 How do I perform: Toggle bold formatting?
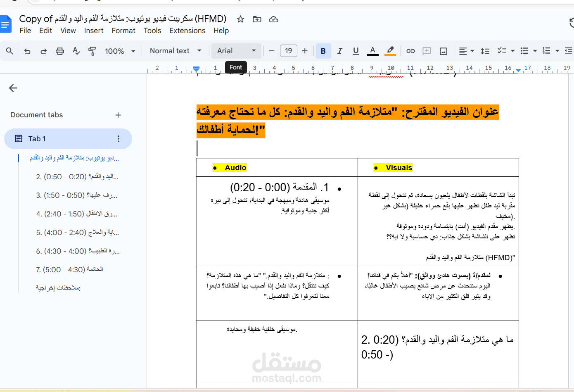point(323,51)
